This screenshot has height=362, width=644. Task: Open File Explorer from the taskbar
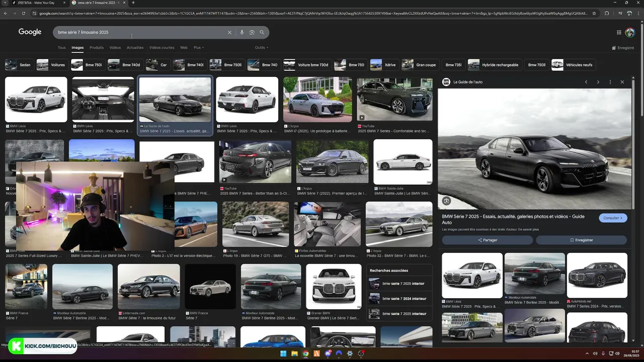pyautogui.click(x=294, y=353)
